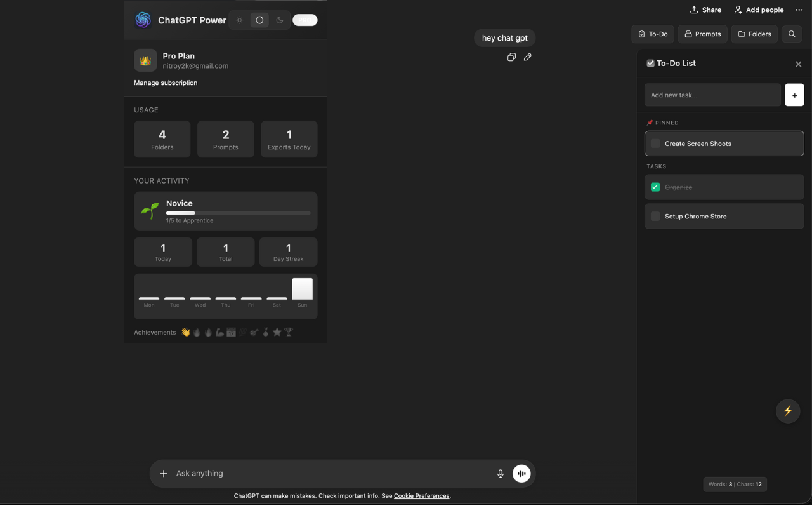Mark the pinned Create Screen Shoots task complete
Viewport: 812px width, 508px height.
click(655, 143)
